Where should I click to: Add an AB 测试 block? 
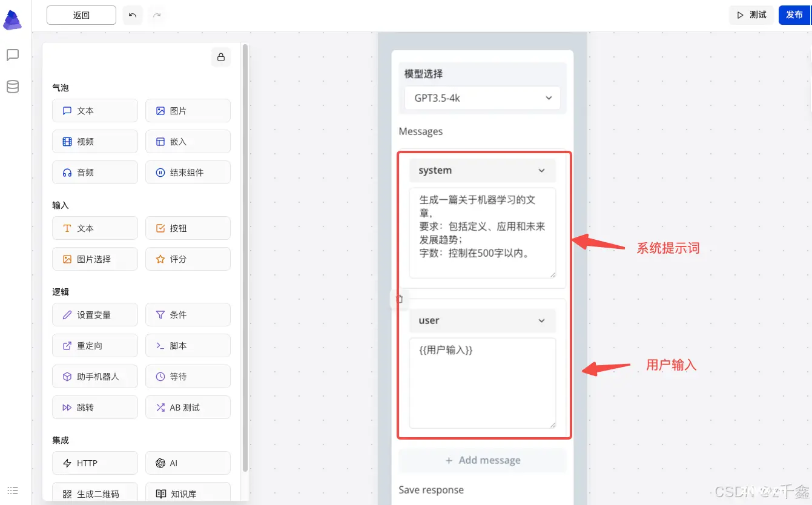(188, 408)
